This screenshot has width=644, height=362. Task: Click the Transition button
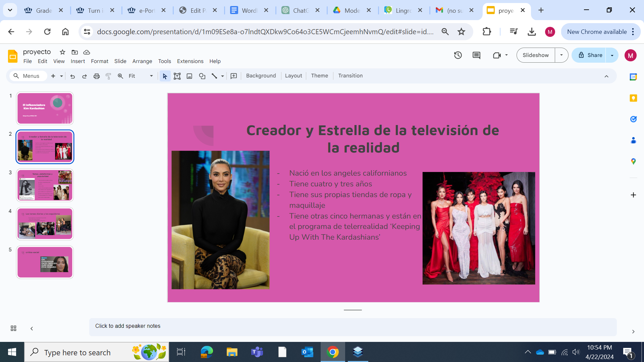[x=350, y=76]
